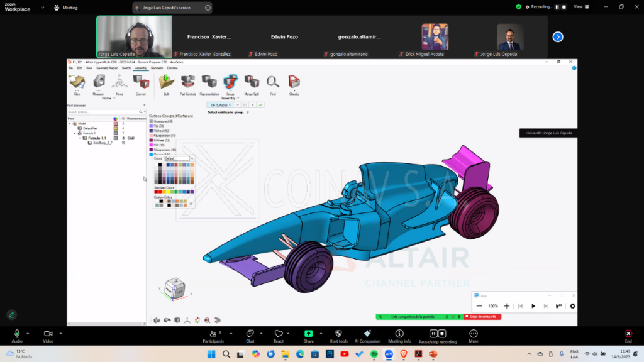The image size is (644, 362).
Task: Open the Representation tool
Action: click(x=209, y=82)
